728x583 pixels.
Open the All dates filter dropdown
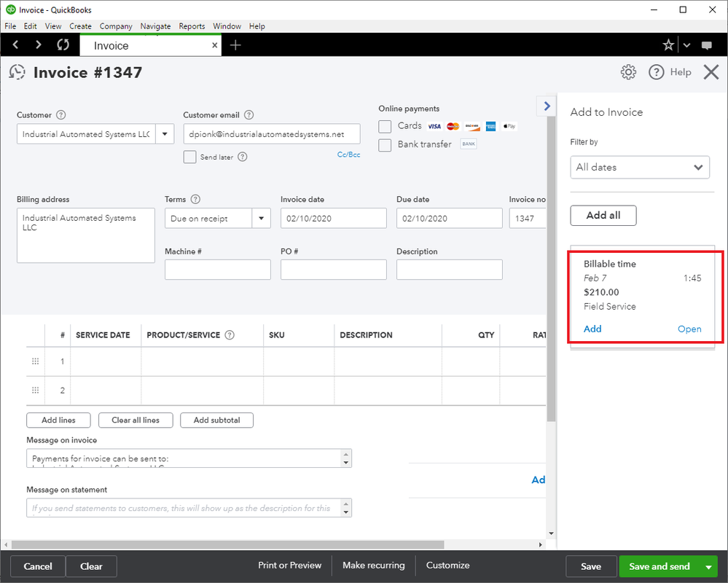pos(640,167)
